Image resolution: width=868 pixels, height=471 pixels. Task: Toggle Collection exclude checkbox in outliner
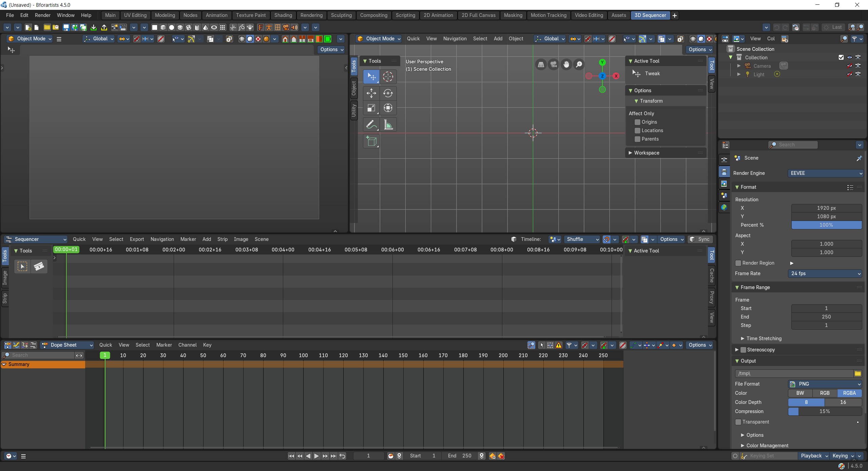pyautogui.click(x=841, y=57)
